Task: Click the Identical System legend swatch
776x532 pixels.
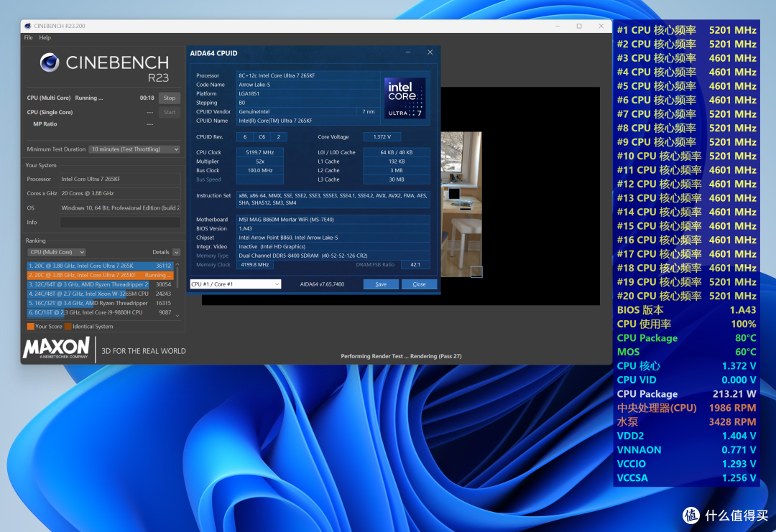Action: point(68,327)
